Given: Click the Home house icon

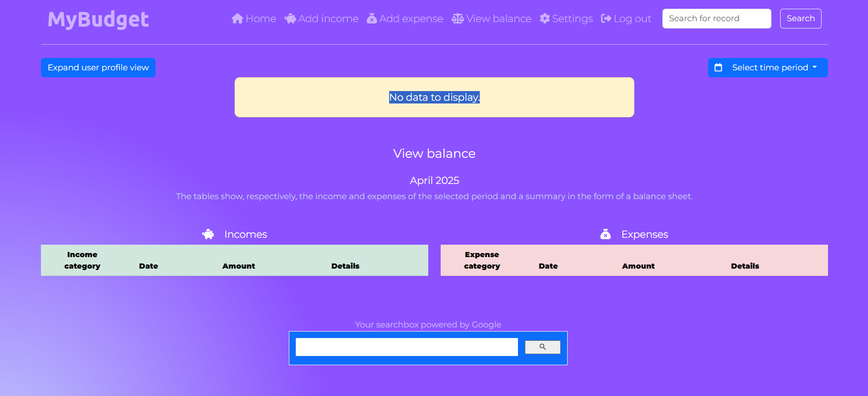Looking at the screenshot, I should pos(237,18).
